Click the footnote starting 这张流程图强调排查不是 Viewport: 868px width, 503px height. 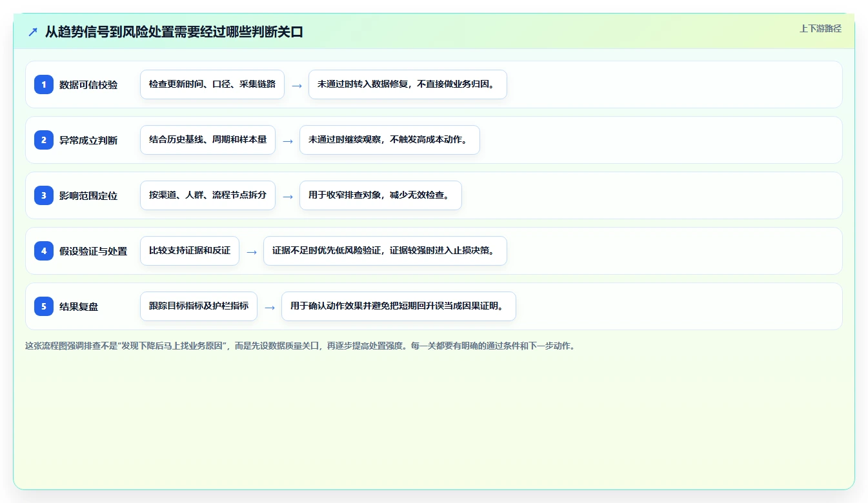[300, 346]
